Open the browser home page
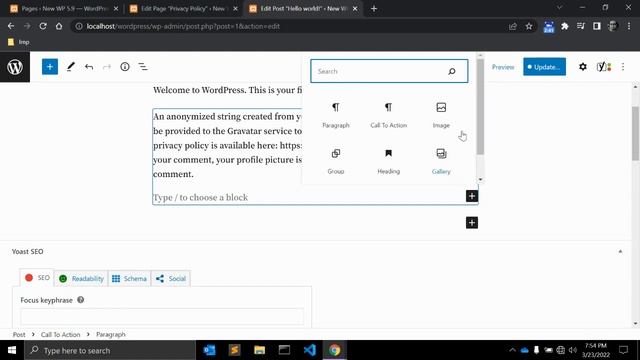 coord(59,26)
